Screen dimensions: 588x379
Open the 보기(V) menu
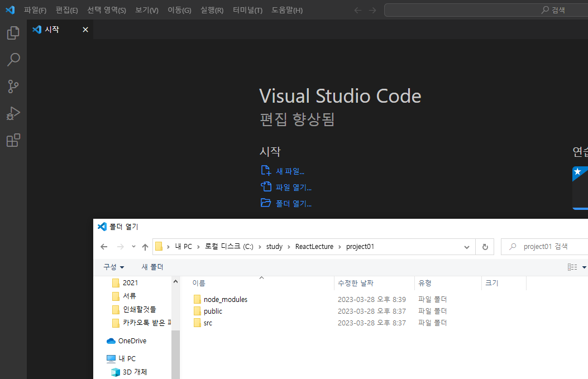coord(147,10)
